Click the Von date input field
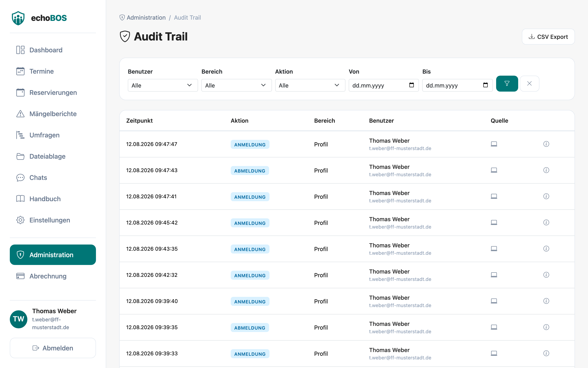The width and height of the screenshot is (588, 368). (x=383, y=85)
